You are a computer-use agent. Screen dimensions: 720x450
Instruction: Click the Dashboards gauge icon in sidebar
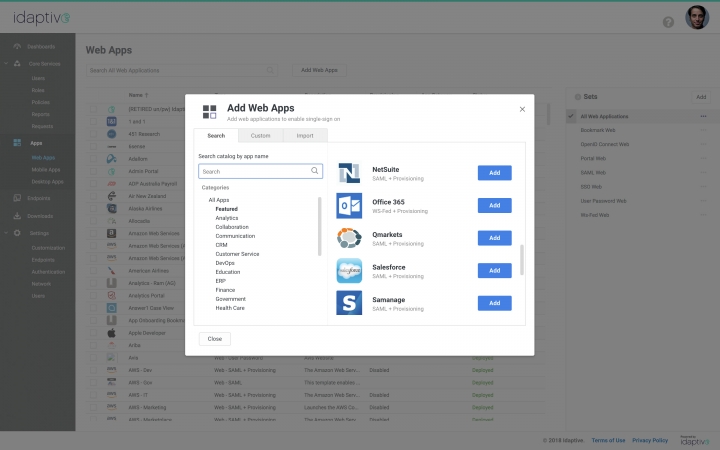17,46
